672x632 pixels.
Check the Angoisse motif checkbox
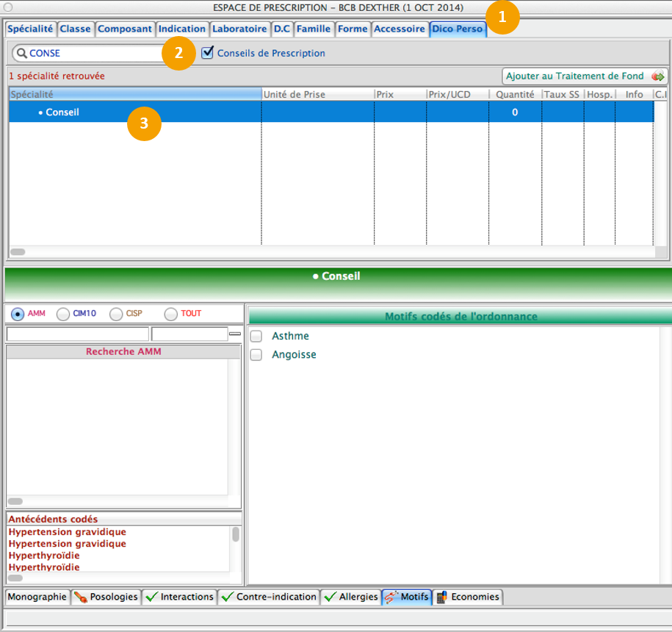256,355
